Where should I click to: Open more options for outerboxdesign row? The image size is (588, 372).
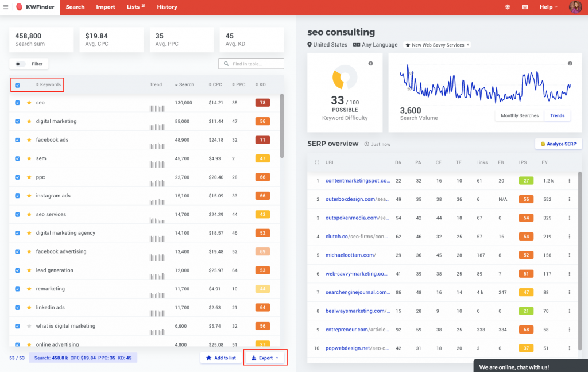(569, 200)
